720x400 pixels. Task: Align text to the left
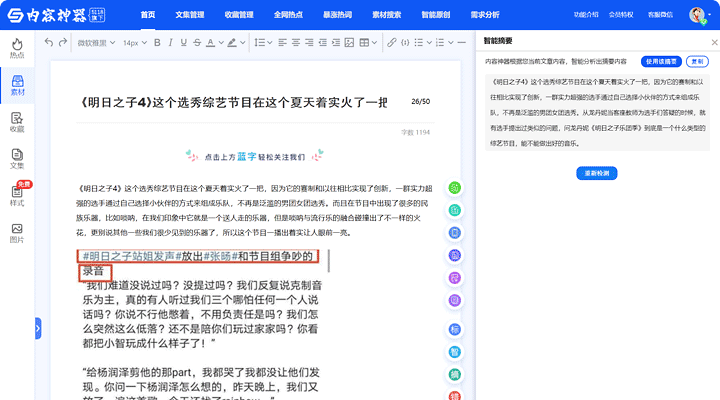[x=282, y=43]
